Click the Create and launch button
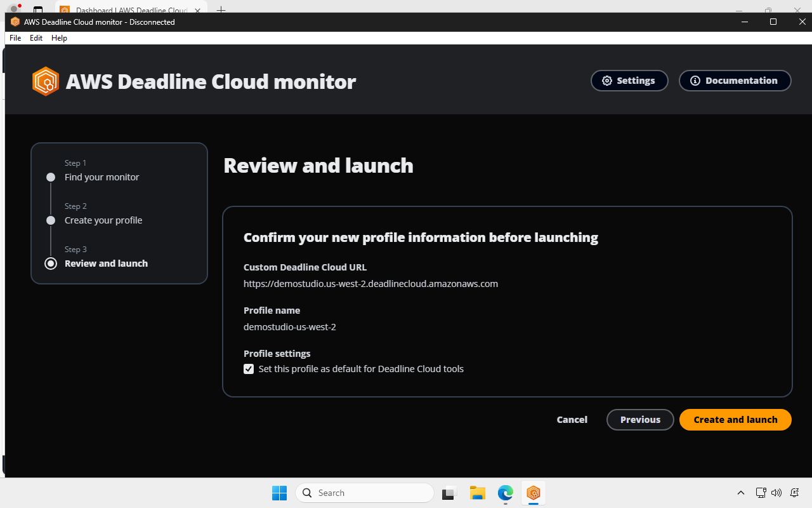The image size is (812, 508). pyautogui.click(x=735, y=420)
